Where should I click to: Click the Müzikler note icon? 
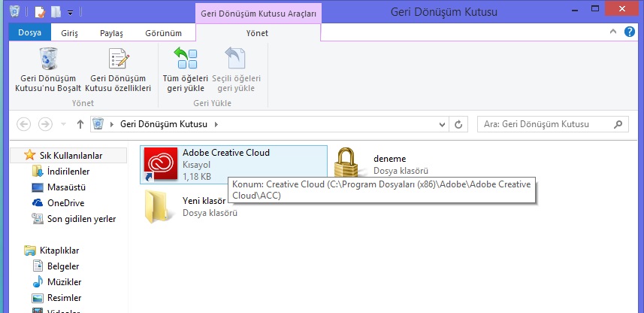[38, 281]
